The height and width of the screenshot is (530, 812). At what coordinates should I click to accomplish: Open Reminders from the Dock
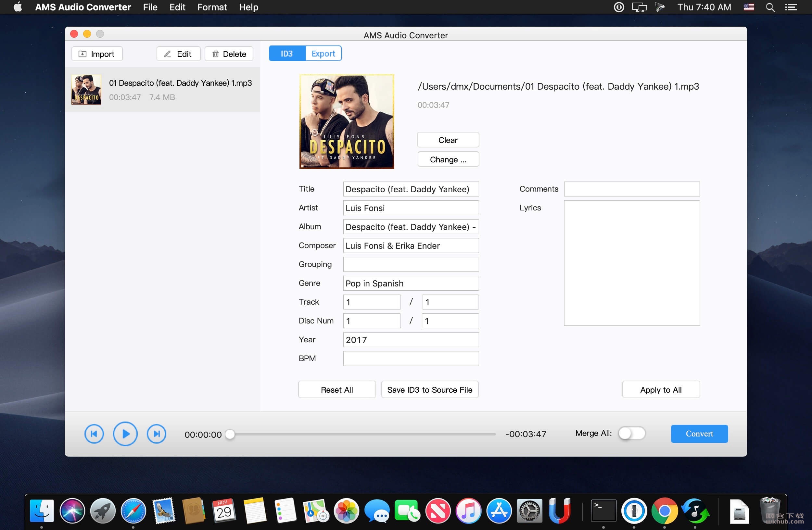tap(285, 511)
